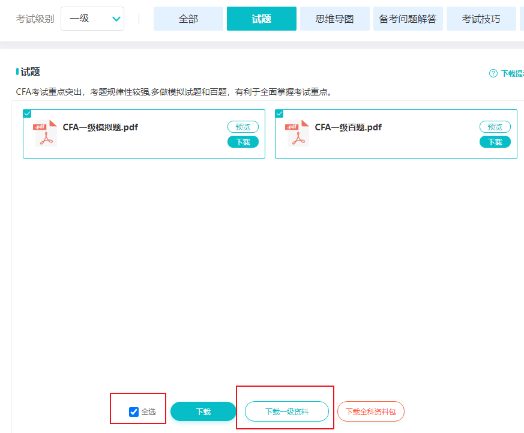Viewport: 524px width, 433px height.
Task: Open the 思维导图 tab
Action: tap(335, 19)
